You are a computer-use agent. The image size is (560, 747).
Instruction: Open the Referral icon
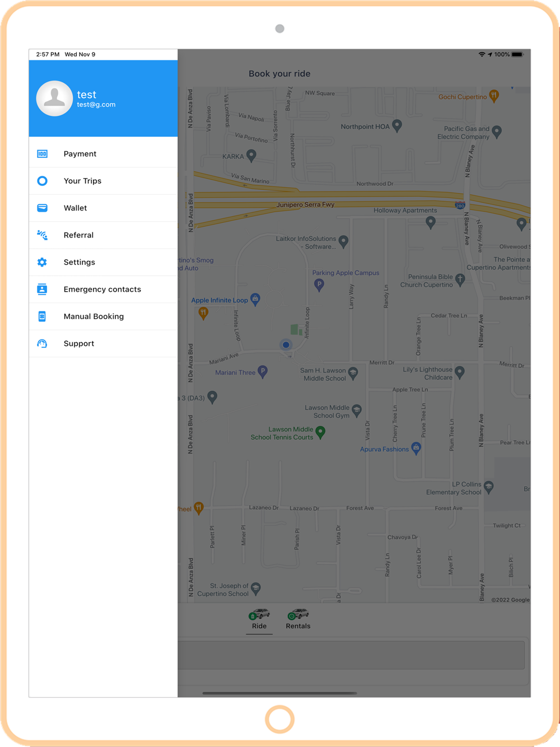(x=42, y=235)
